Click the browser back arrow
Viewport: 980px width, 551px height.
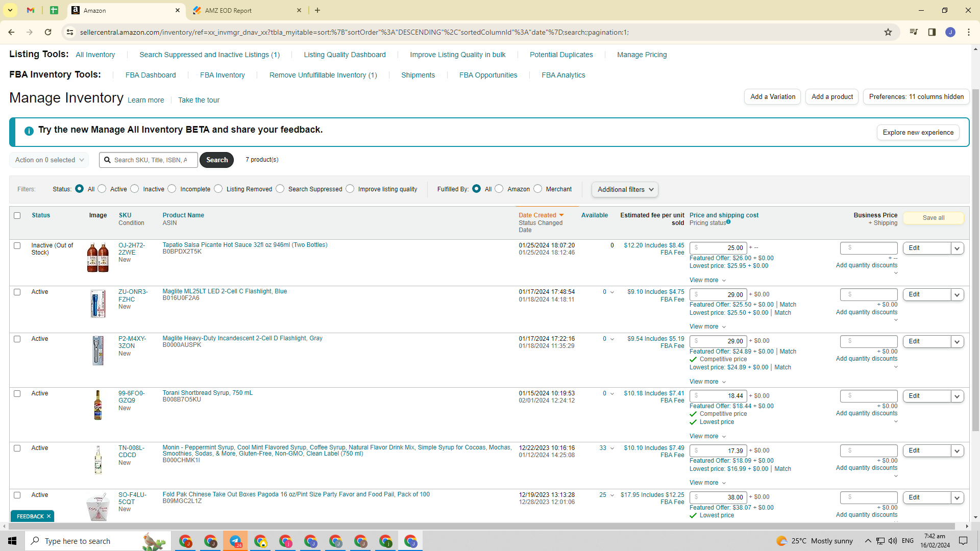11,32
